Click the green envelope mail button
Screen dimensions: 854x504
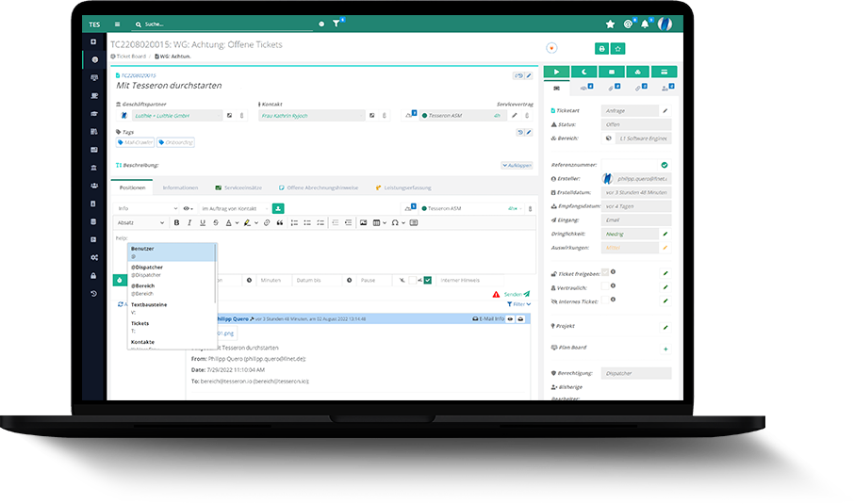click(611, 72)
